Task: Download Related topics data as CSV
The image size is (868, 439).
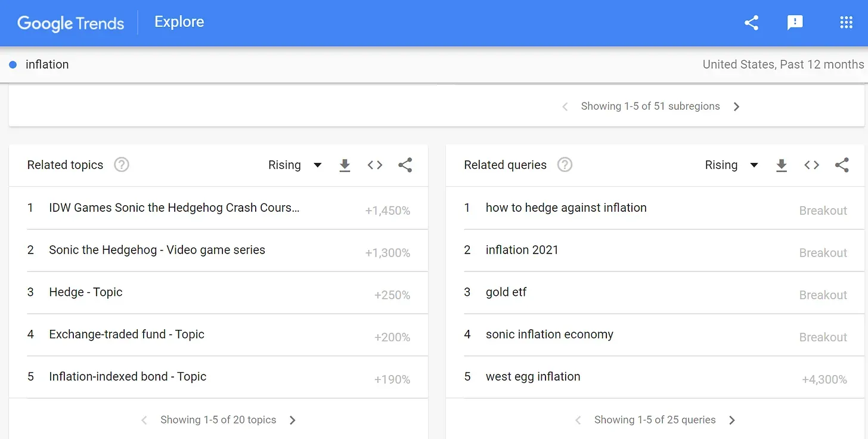Action: click(345, 165)
